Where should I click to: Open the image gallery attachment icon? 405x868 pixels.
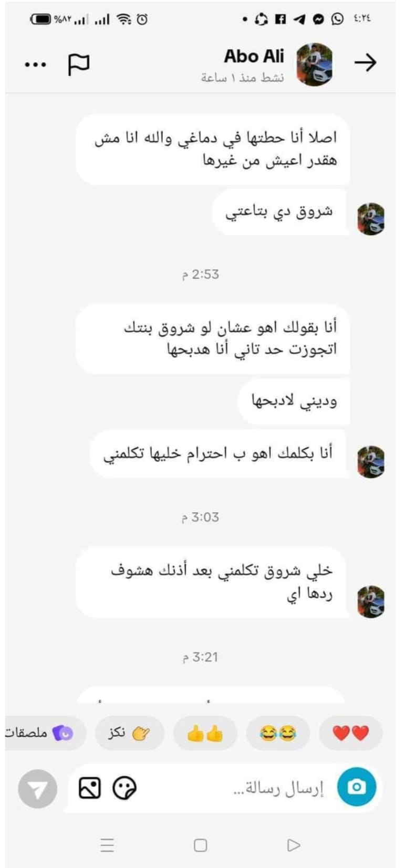click(x=90, y=788)
